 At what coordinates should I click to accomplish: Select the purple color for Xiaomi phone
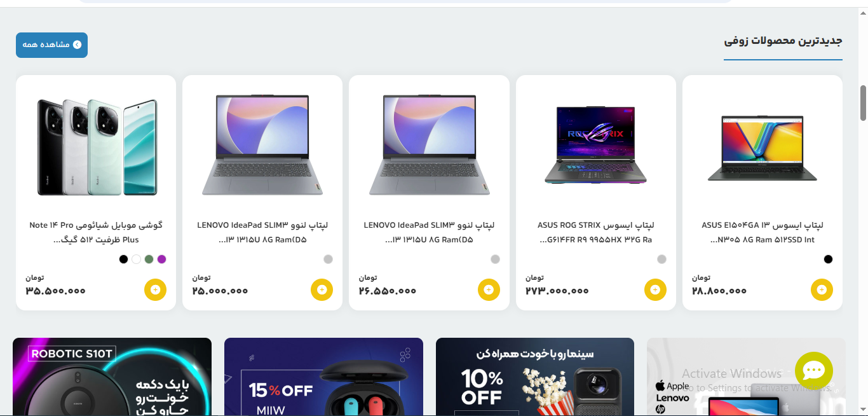pos(161,259)
